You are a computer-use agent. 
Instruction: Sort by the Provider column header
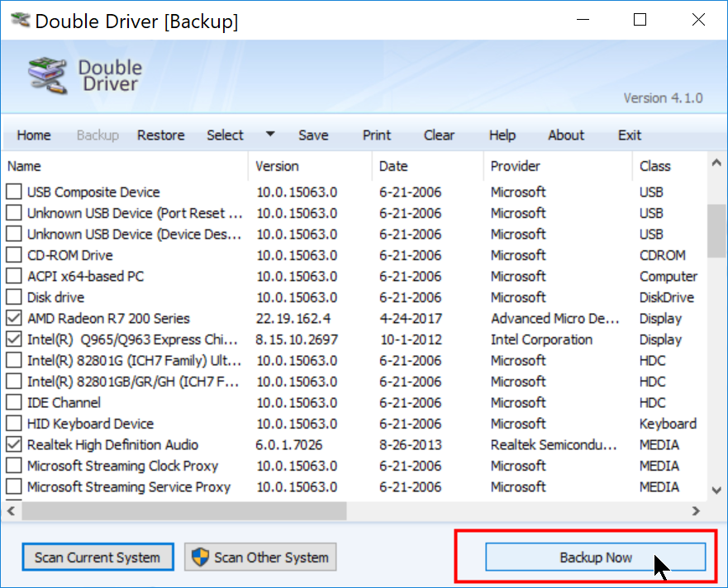click(558, 166)
